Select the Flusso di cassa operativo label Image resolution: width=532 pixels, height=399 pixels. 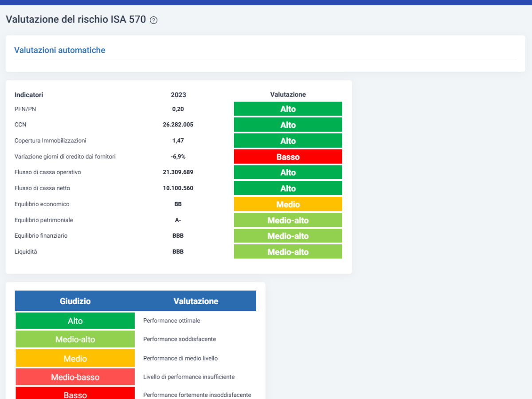48,172
